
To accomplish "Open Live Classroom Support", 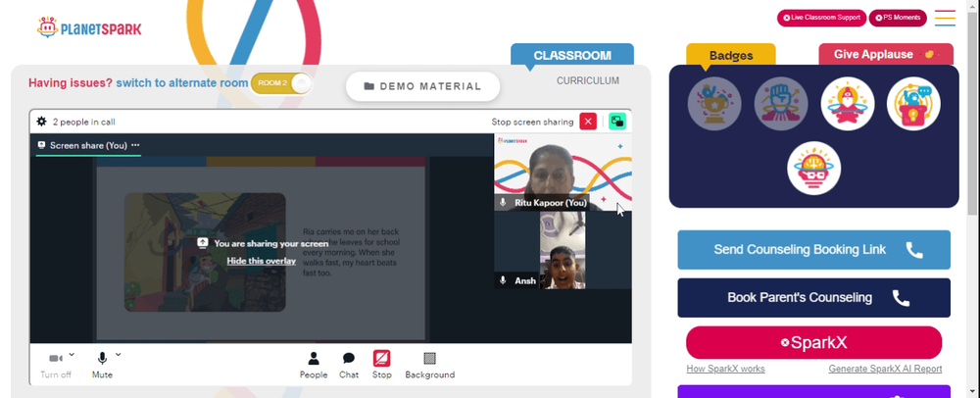I will (x=821, y=18).
